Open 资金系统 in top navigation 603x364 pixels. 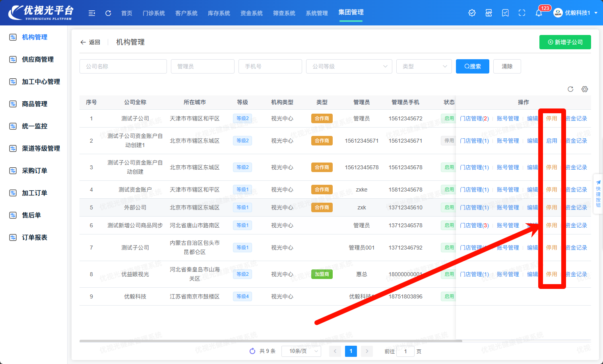[x=252, y=13]
